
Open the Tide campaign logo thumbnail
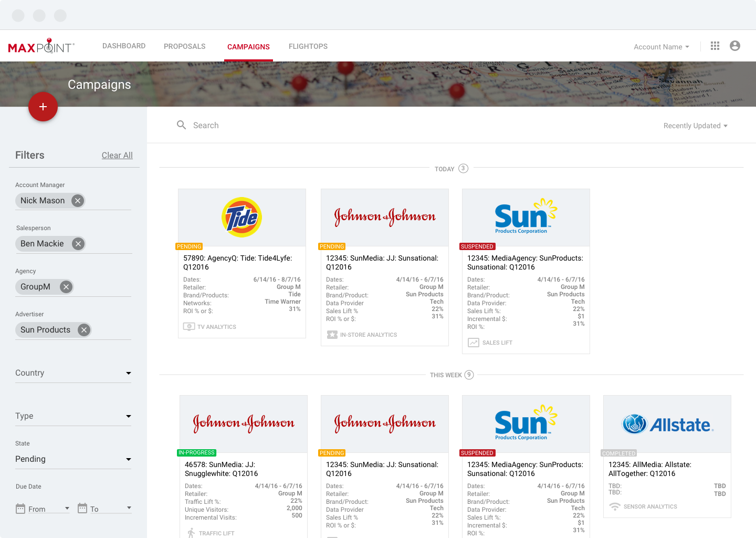point(242,218)
